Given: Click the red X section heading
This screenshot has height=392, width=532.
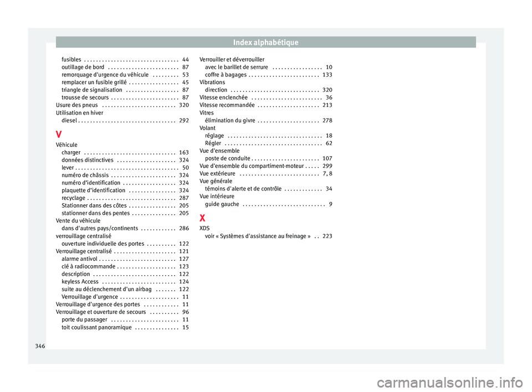Looking at the screenshot, I should coord(202,218).
